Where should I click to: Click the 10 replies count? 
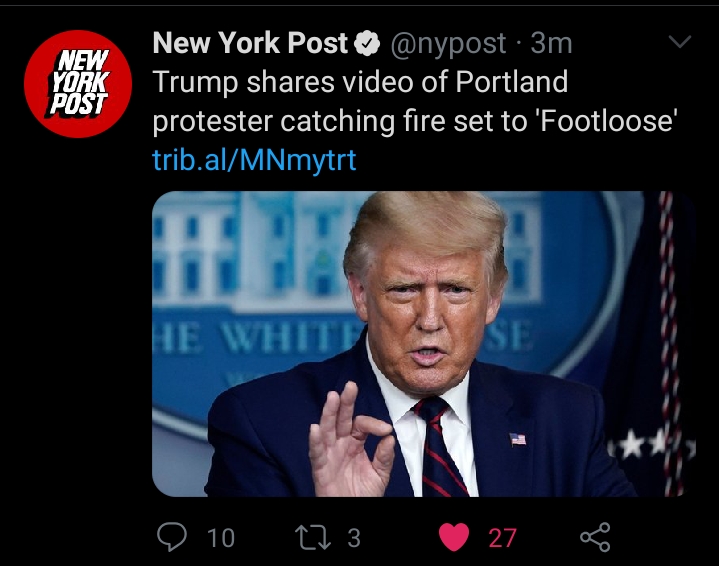(x=221, y=538)
